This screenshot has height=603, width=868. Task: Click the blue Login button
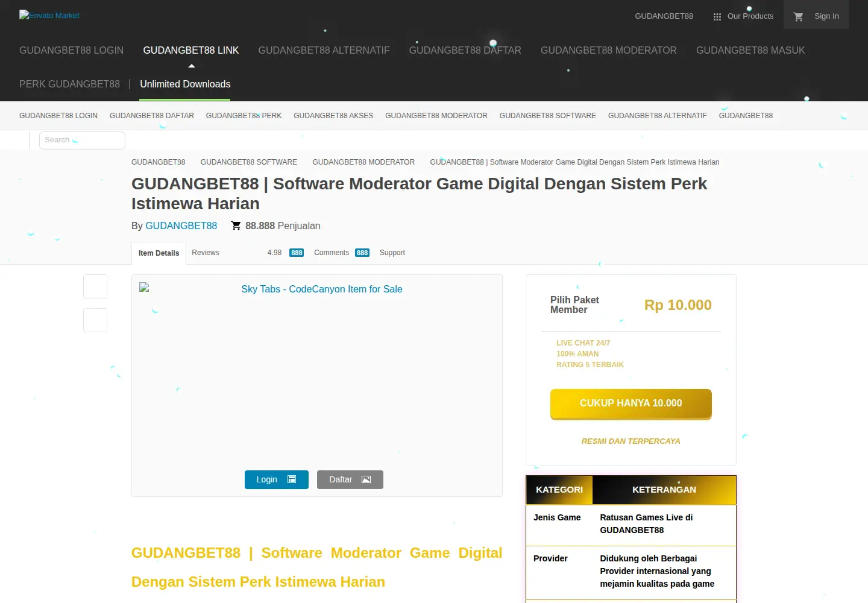pos(277,479)
